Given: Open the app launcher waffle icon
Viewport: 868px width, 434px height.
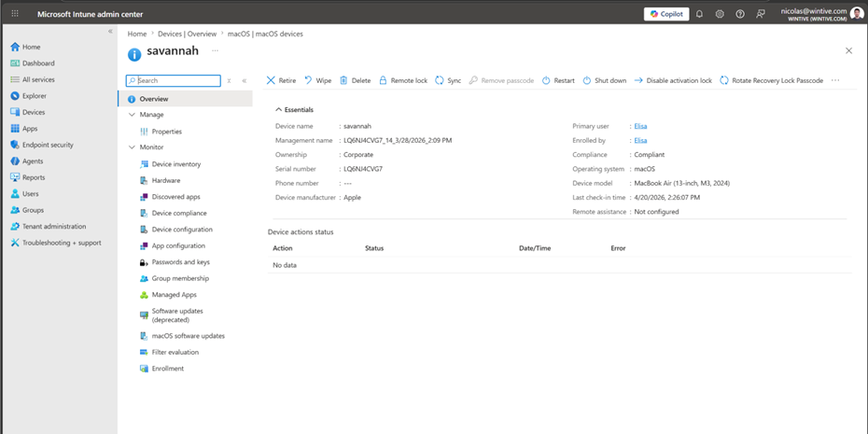Looking at the screenshot, I should click(x=15, y=14).
